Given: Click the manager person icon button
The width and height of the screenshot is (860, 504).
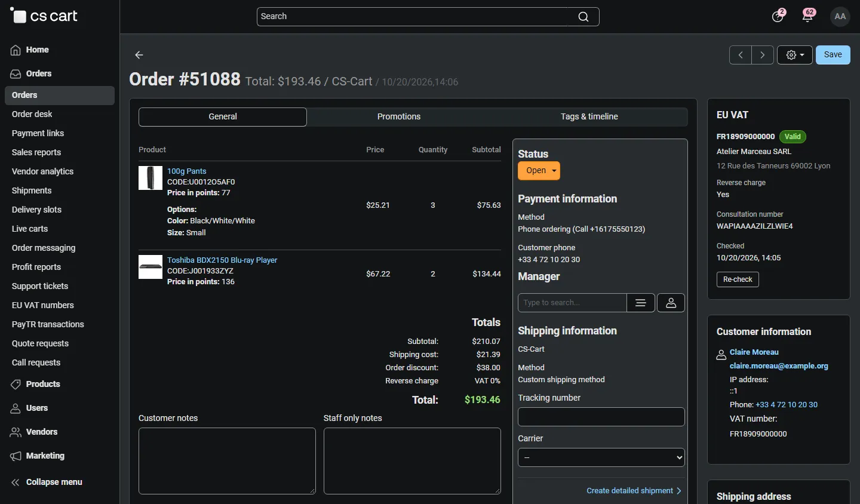Looking at the screenshot, I should (671, 303).
